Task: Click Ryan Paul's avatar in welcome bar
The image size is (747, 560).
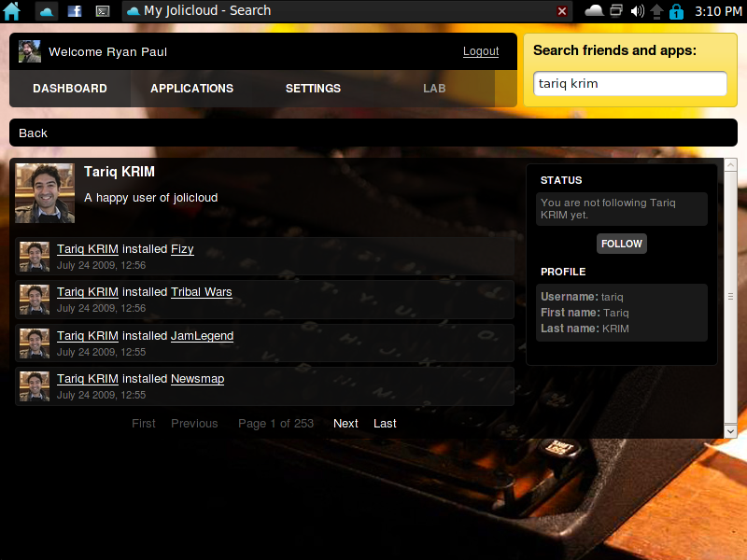Action: point(30,51)
